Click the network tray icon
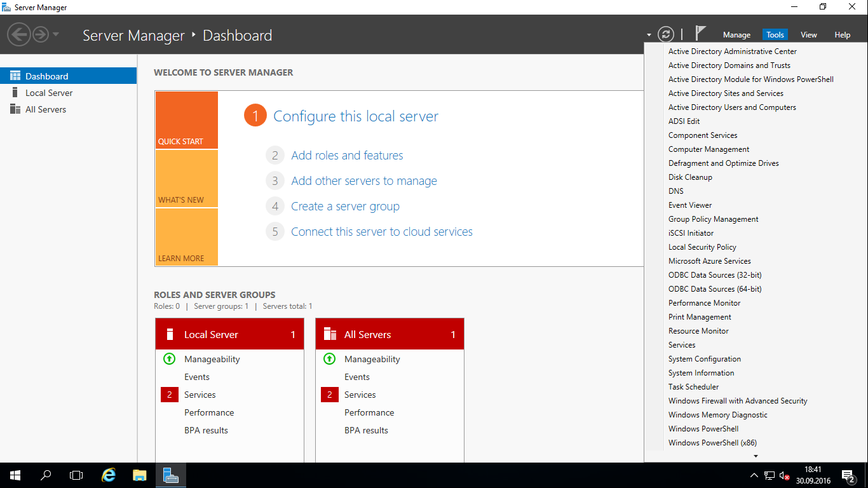Image resolution: width=868 pixels, height=488 pixels. point(770,475)
